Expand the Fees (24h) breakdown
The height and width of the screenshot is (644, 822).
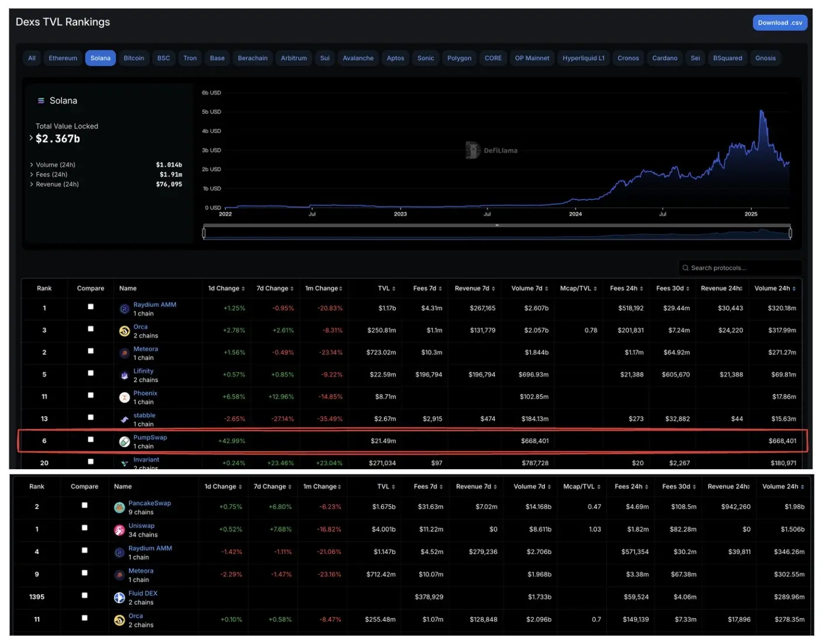coord(32,174)
